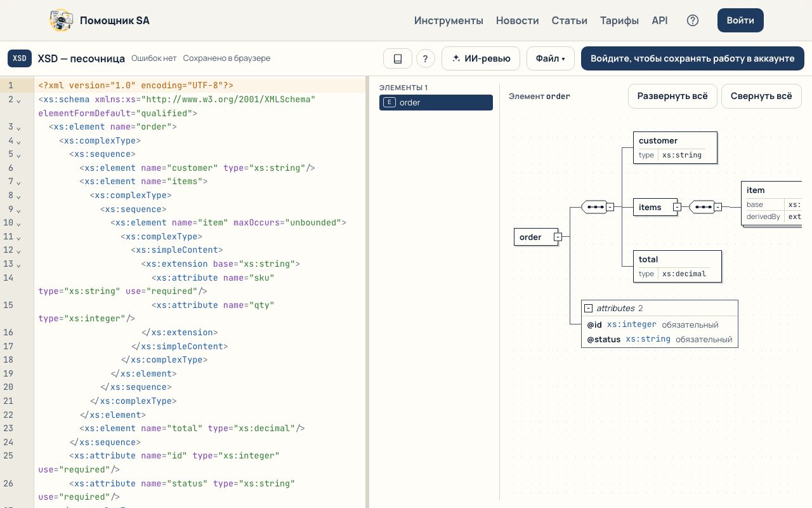
Task: Open the Инструменты menu
Action: pos(449,20)
